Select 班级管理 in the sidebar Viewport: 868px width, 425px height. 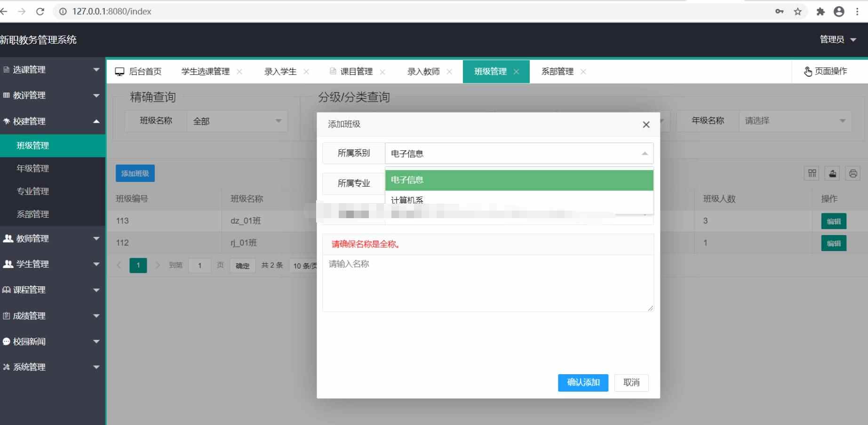tap(53, 146)
